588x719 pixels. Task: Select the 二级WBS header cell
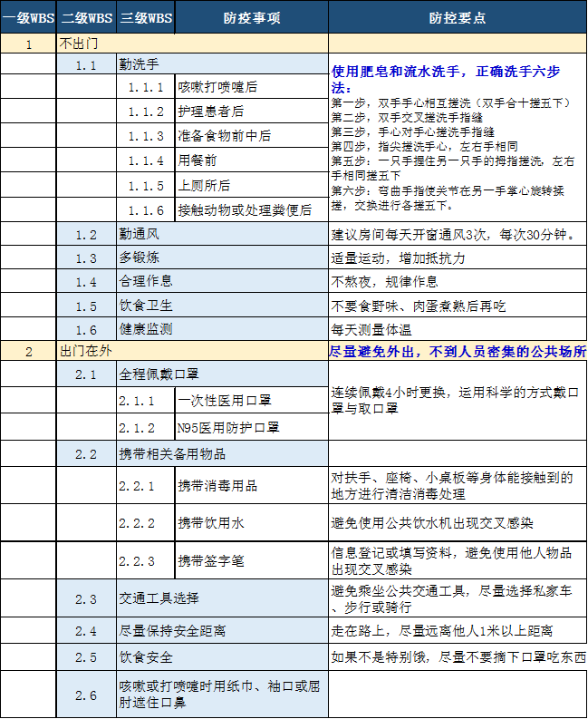coord(87,17)
